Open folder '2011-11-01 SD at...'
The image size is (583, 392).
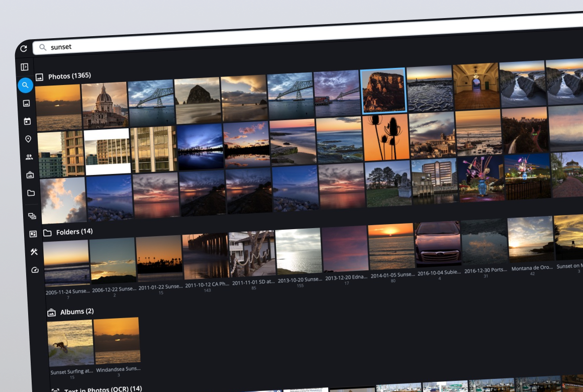[253, 260]
